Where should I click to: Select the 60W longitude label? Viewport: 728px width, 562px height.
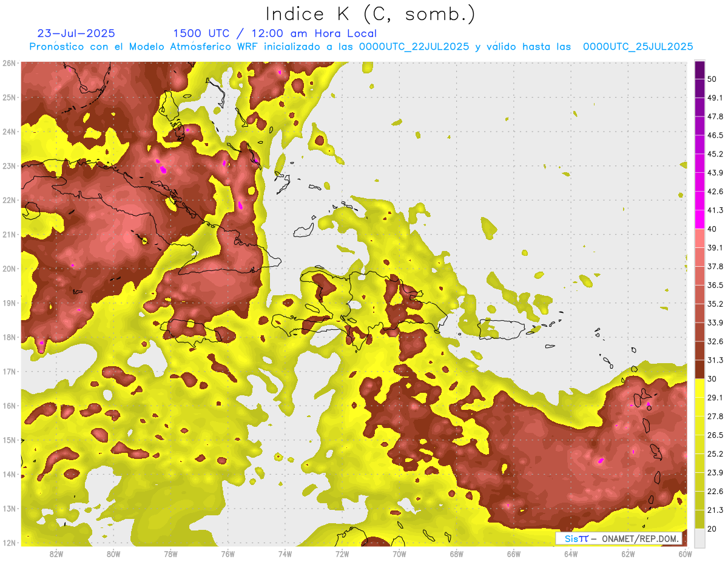[x=685, y=554]
